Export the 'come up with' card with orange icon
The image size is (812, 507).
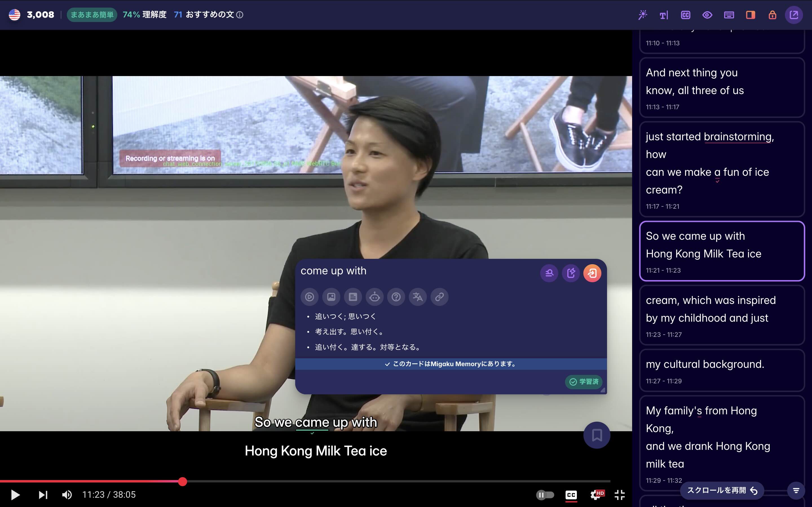593,273
